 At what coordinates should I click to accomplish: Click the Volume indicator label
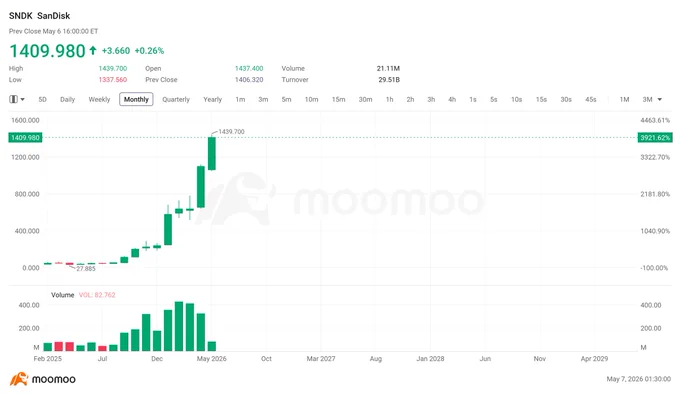(x=62, y=295)
